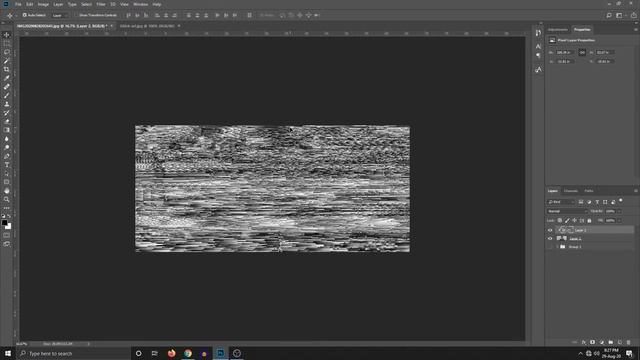Swap foreground and background colors
The width and height of the screenshot is (640, 360).
point(9,216)
